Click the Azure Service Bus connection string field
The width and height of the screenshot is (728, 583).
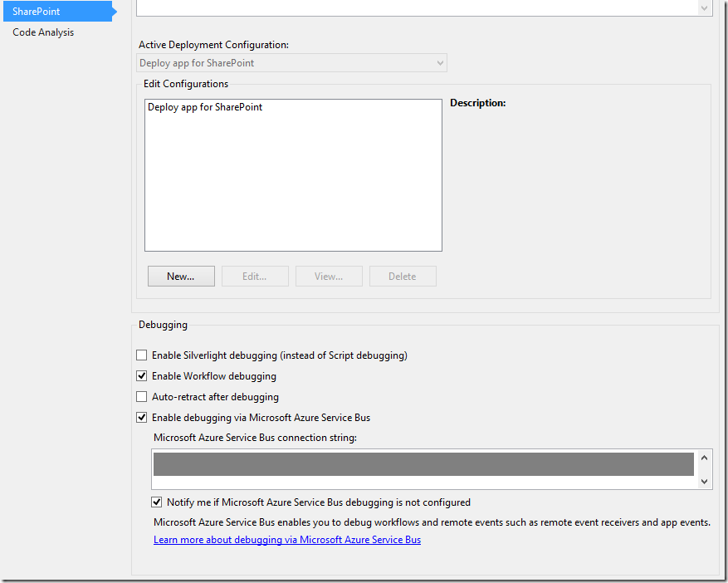[x=423, y=465]
